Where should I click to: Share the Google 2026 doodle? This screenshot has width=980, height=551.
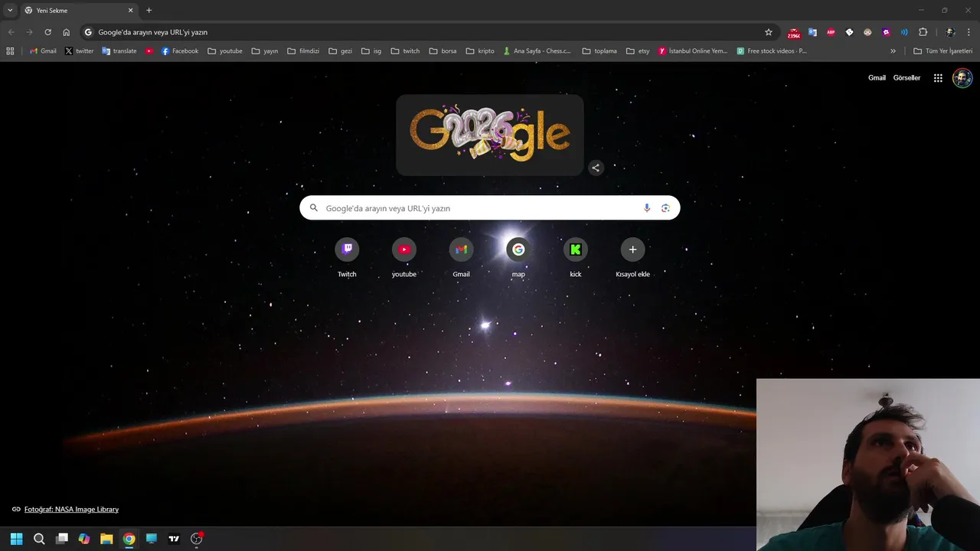(x=596, y=168)
